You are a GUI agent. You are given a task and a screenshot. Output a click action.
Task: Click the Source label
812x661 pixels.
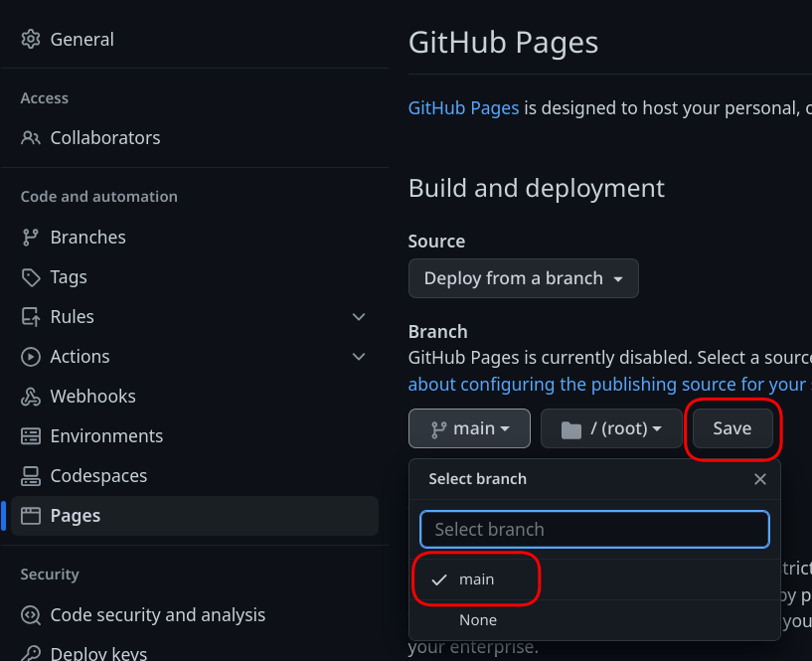coord(436,242)
